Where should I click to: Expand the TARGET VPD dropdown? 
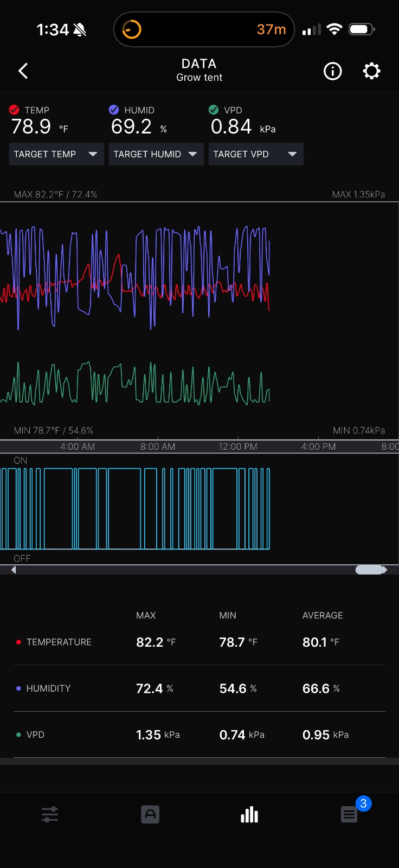pos(256,154)
